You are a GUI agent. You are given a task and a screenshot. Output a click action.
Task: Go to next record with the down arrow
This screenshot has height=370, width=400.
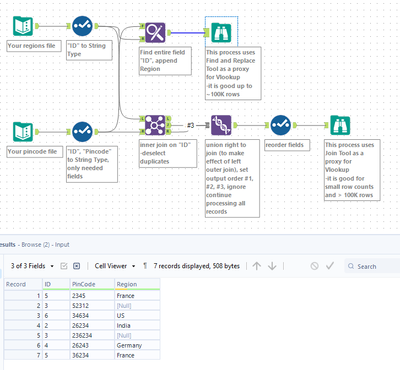pos(272,266)
